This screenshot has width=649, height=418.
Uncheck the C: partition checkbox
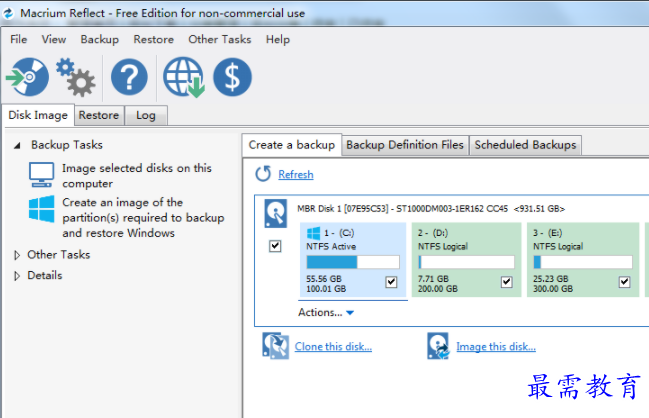coord(391,282)
